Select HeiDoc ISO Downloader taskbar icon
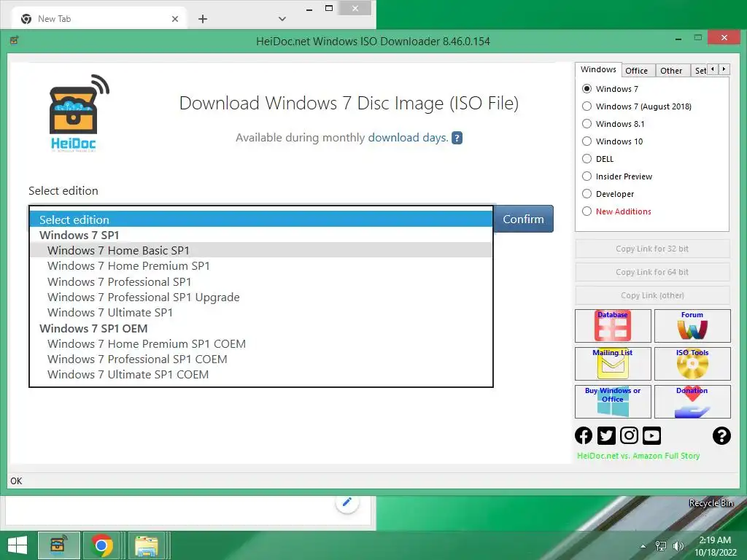 pyautogui.click(x=58, y=545)
